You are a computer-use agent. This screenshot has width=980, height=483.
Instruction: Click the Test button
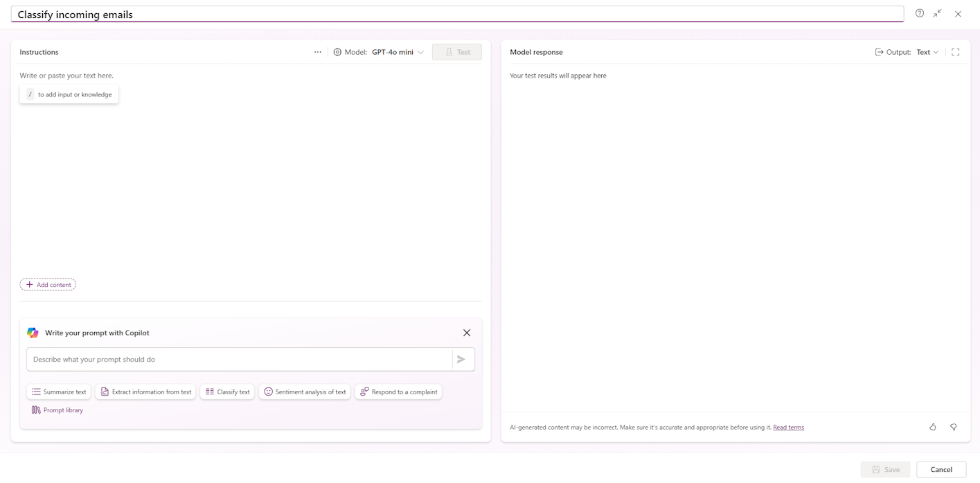coord(457,52)
